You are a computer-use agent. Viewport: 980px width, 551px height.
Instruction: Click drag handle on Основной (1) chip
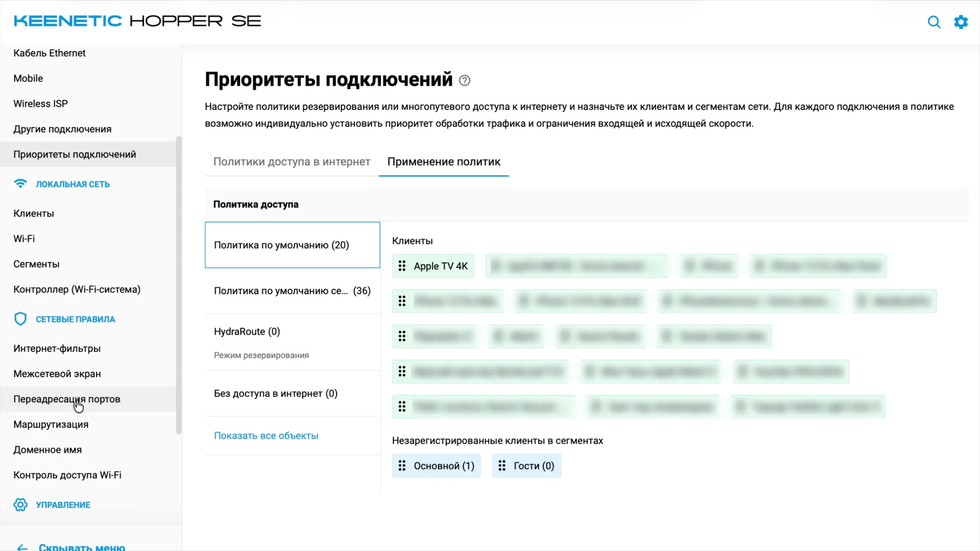click(402, 466)
